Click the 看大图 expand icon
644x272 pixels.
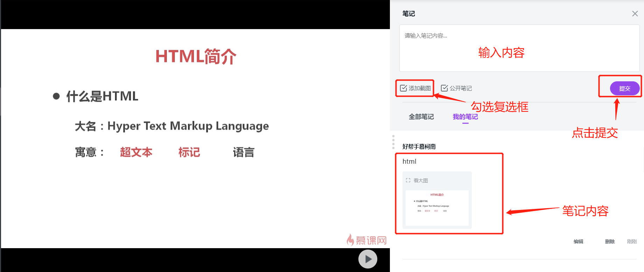[408, 181]
